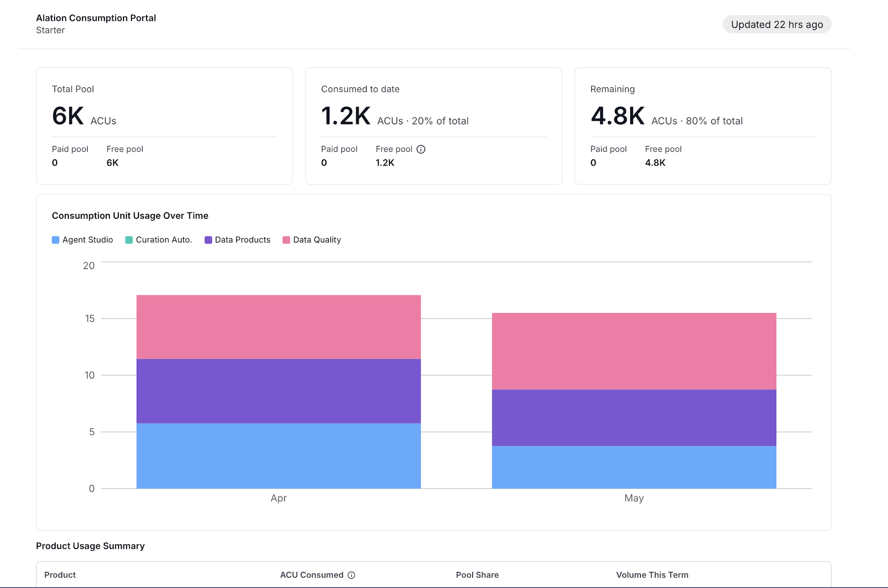This screenshot has height=588, width=888.
Task: Toggle the Data Quality legend swatch
Action: 286,240
